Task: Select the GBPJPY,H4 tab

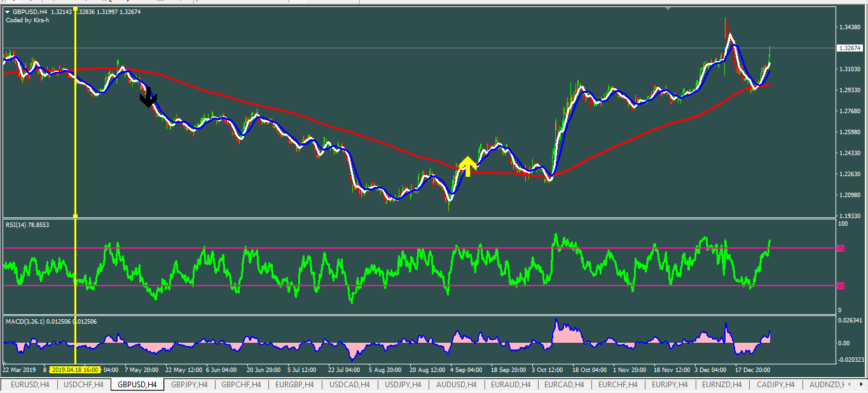Action: (x=189, y=385)
